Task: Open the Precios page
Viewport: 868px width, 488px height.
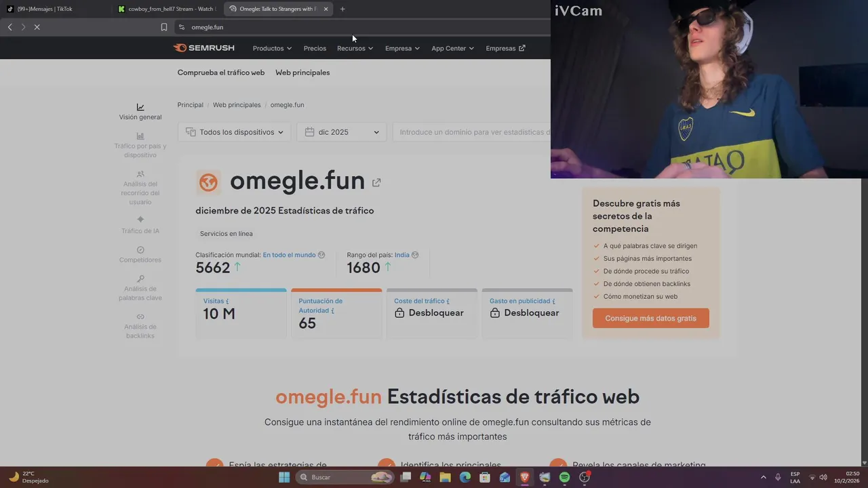Action: point(315,48)
